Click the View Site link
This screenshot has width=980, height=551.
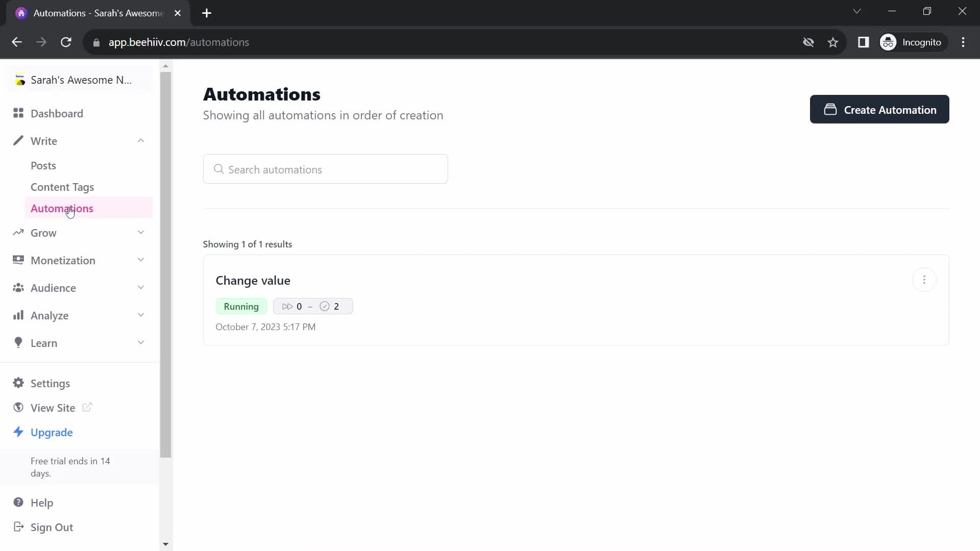click(x=53, y=408)
